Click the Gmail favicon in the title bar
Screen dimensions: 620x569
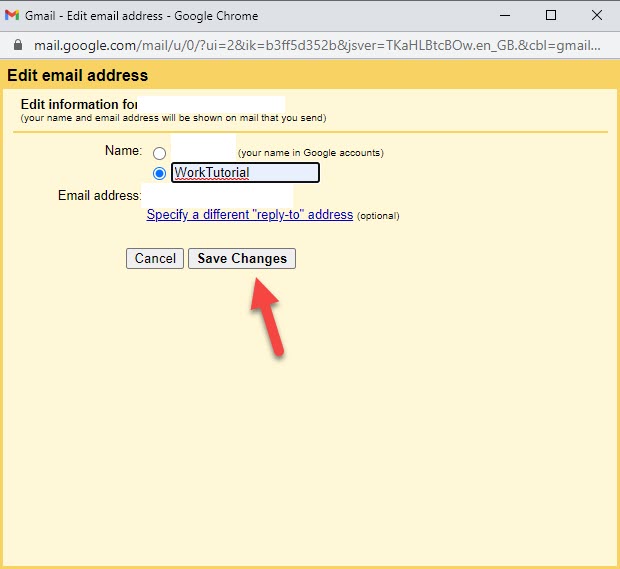point(13,16)
